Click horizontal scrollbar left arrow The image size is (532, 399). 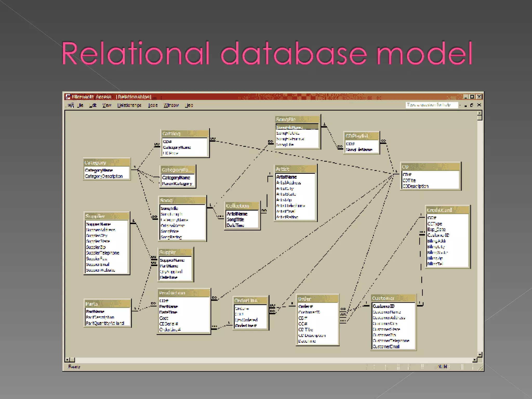[68, 360]
